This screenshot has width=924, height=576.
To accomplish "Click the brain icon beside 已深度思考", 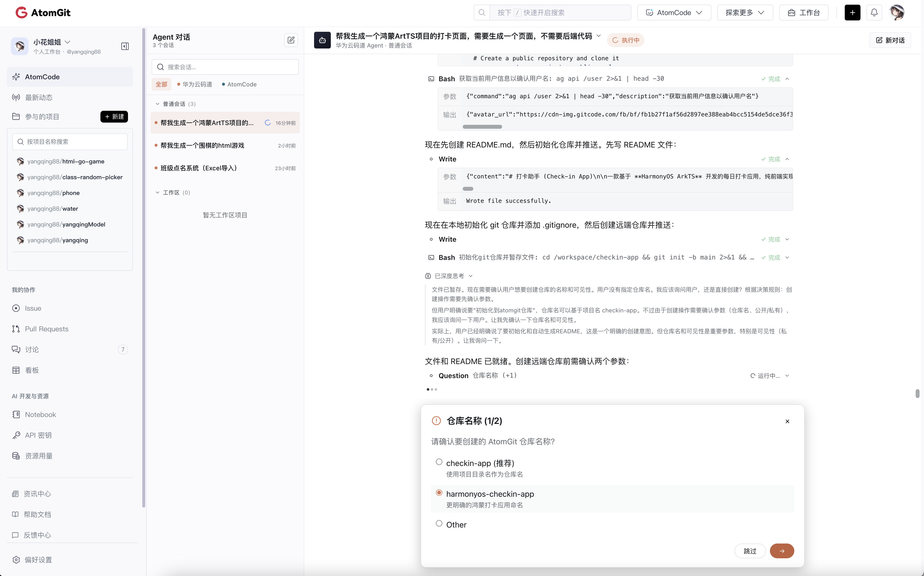I will (428, 276).
